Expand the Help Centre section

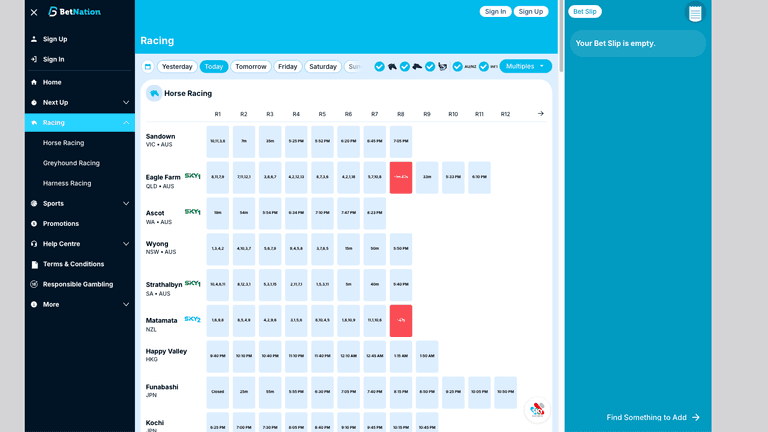click(126, 244)
